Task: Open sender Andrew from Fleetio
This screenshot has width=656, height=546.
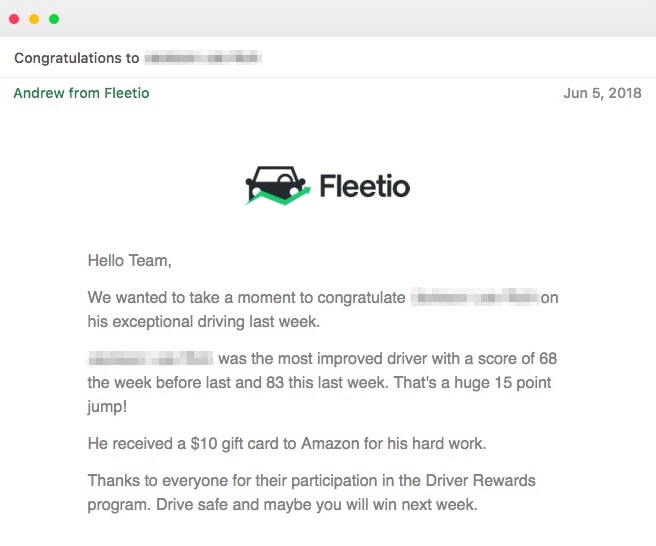Action: click(x=81, y=93)
